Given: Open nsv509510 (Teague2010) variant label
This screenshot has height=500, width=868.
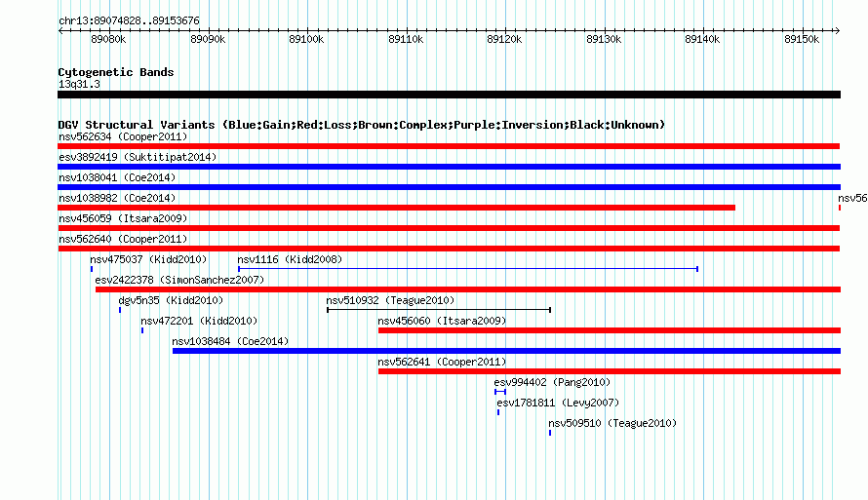Looking at the screenshot, I should [612, 423].
